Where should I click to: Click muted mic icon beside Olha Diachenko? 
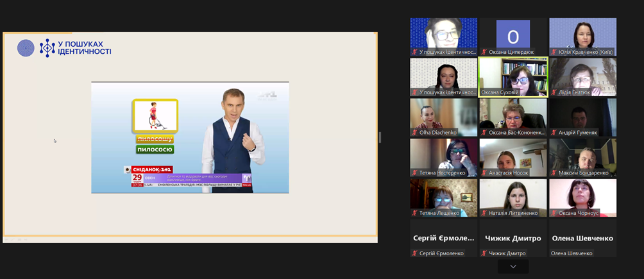tap(414, 133)
